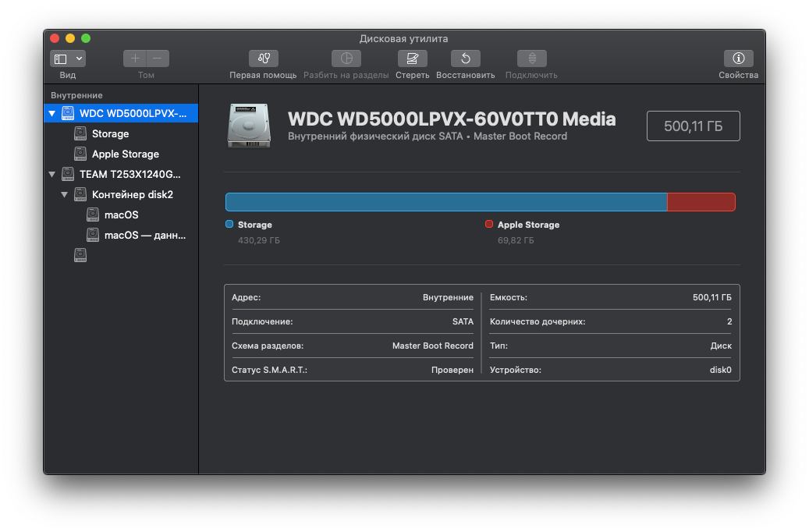809x532 pixels.
Task: Click the yellow minimize window button
Action: tap(70, 38)
